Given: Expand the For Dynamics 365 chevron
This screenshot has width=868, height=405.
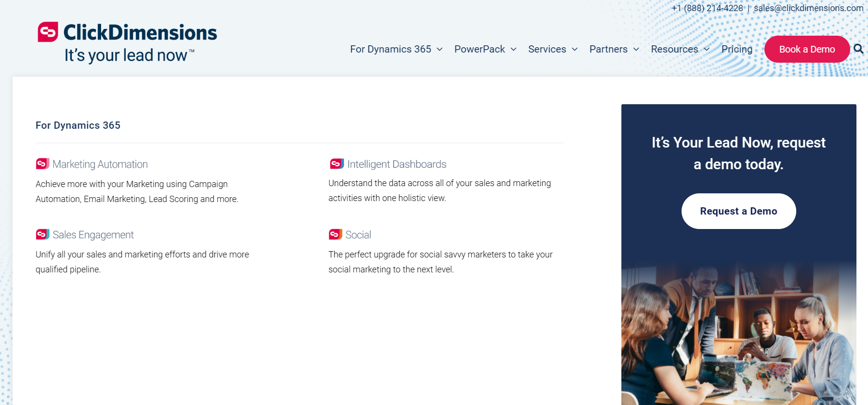Looking at the screenshot, I should [439, 49].
